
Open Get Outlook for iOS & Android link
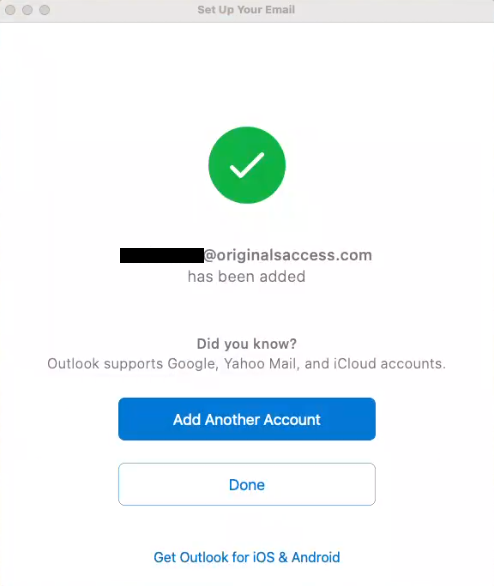(247, 557)
